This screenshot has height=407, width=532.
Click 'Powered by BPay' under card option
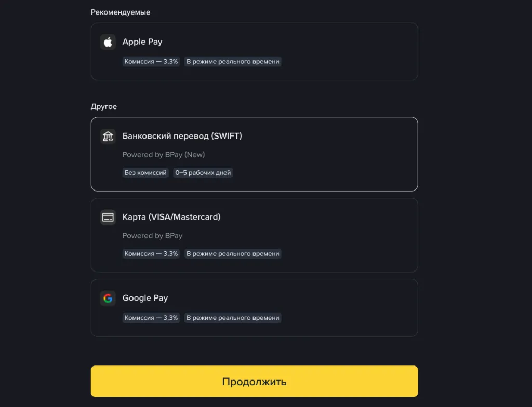152,236
